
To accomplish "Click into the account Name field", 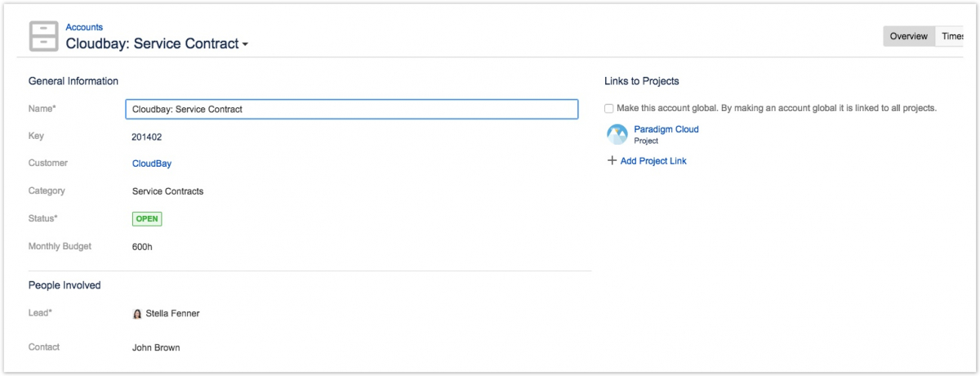I will (351, 109).
